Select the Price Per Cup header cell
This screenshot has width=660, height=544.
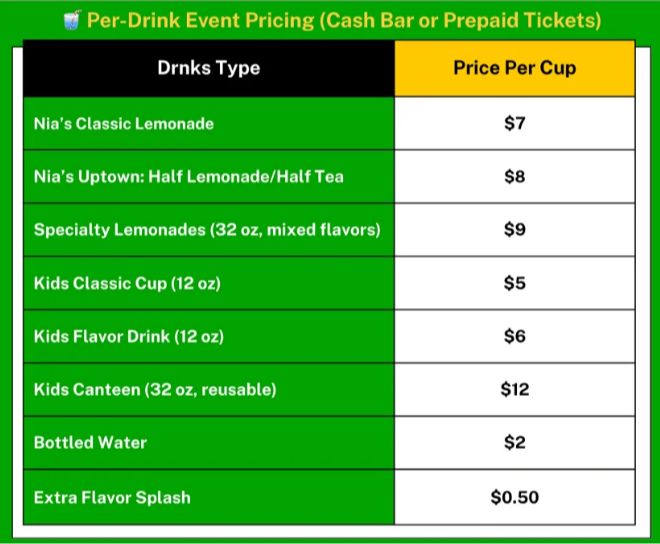pyautogui.click(x=514, y=69)
